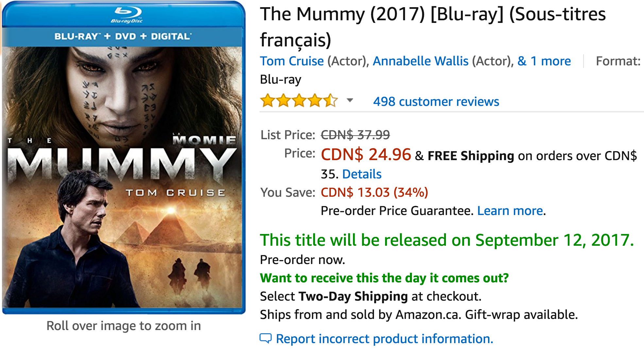The height and width of the screenshot is (349, 644).
Task: Click the Blu-ray Disc logo on cover
Action: click(127, 15)
